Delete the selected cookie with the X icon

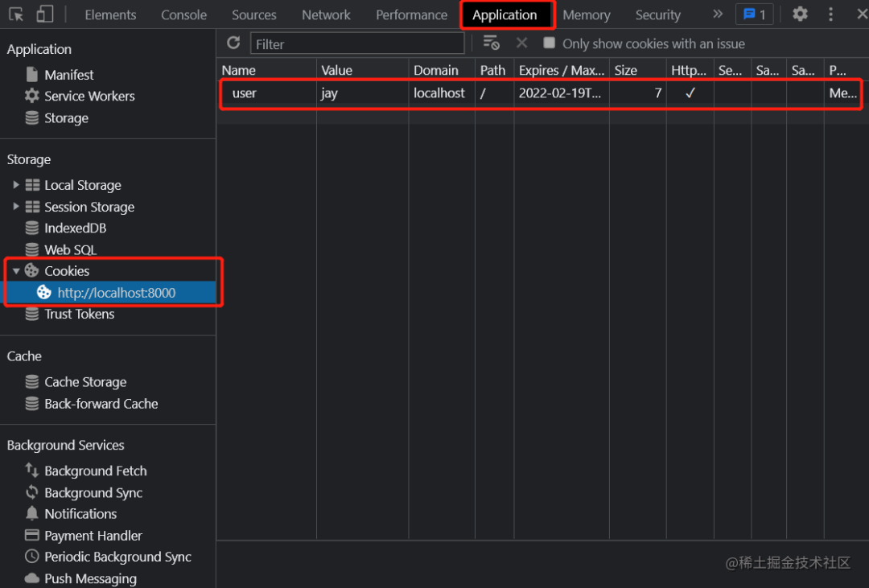[x=521, y=43]
